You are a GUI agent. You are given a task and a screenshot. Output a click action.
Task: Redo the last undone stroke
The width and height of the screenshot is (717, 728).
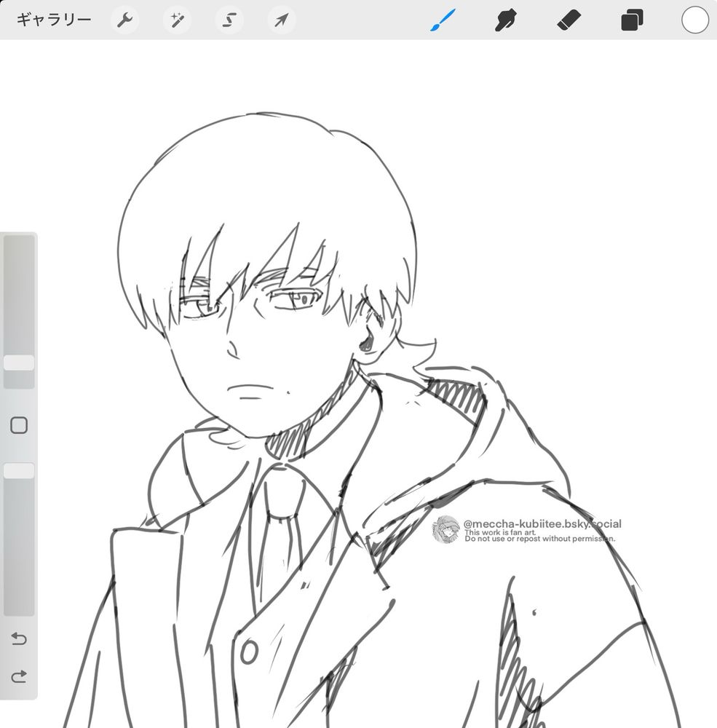click(19, 677)
